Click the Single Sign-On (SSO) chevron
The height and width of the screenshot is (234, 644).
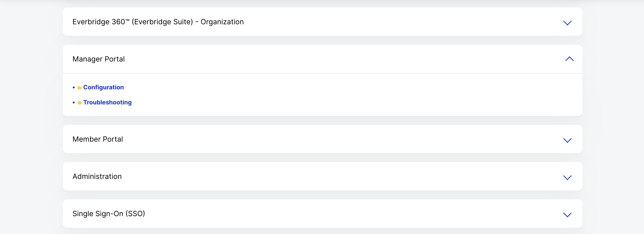[567, 215]
